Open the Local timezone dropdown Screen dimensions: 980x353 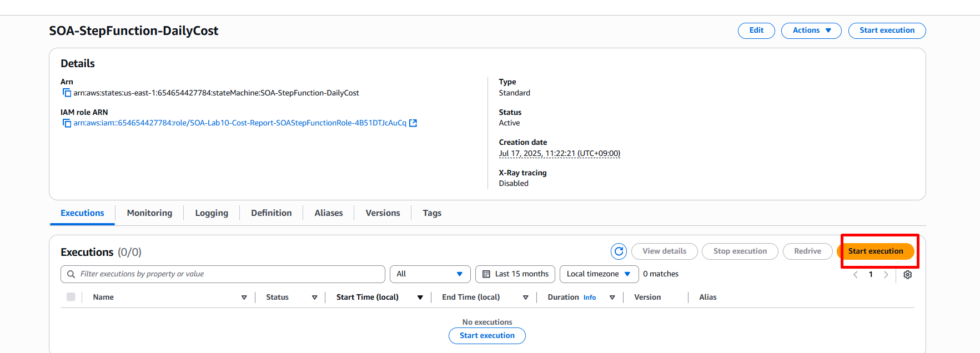(x=599, y=274)
